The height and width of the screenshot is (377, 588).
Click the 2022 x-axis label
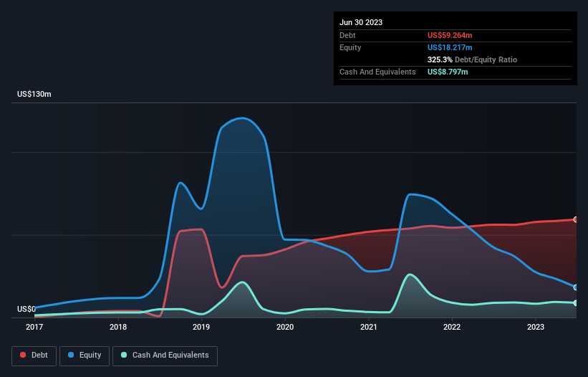pos(452,327)
